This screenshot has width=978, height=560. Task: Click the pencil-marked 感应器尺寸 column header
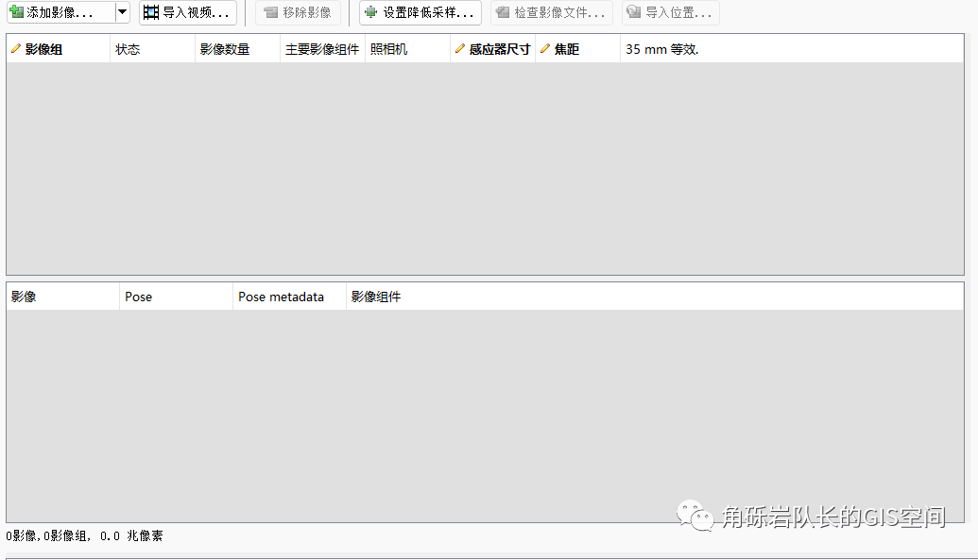tap(492, 49)
